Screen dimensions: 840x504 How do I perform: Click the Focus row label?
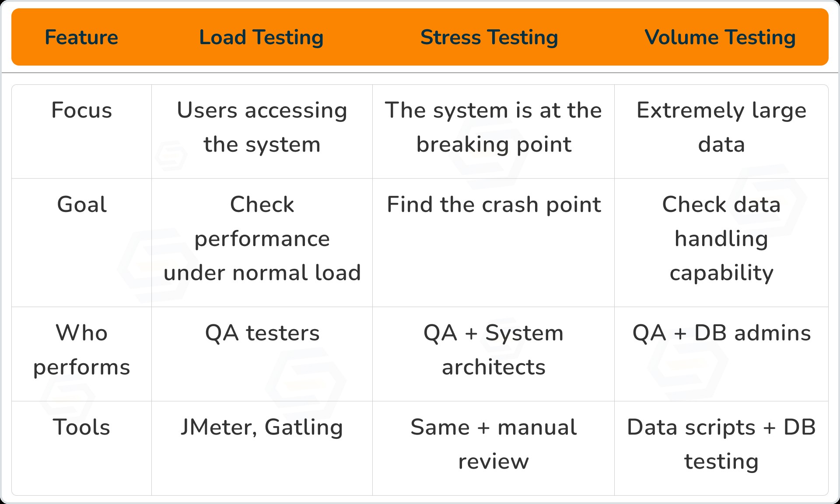[x=82, y=110]
